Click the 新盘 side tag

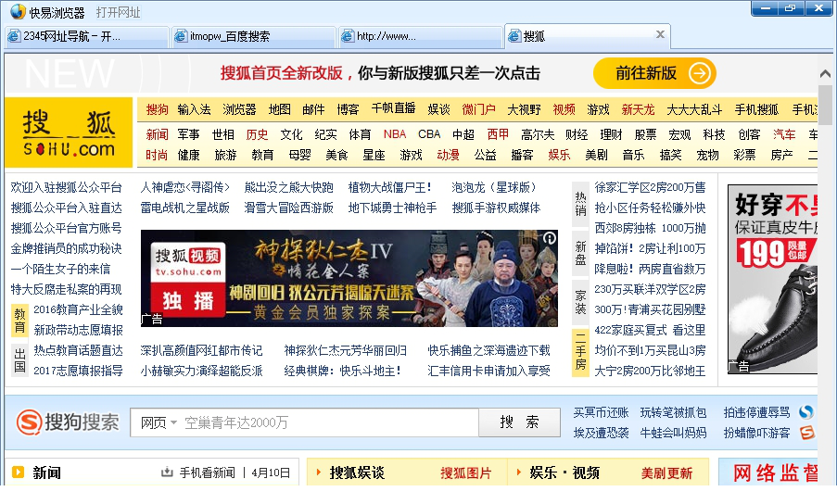580,253
